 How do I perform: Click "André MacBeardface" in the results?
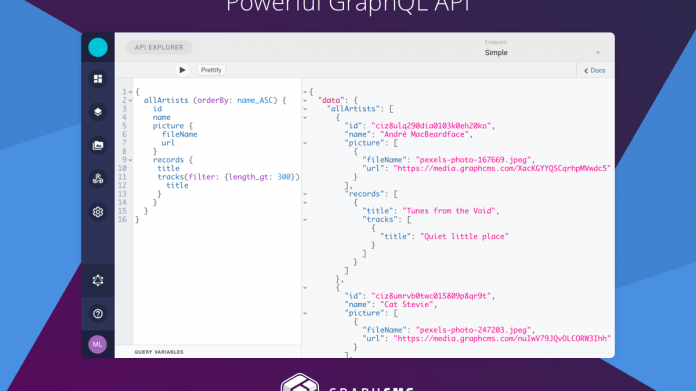[x=424, y=134]
